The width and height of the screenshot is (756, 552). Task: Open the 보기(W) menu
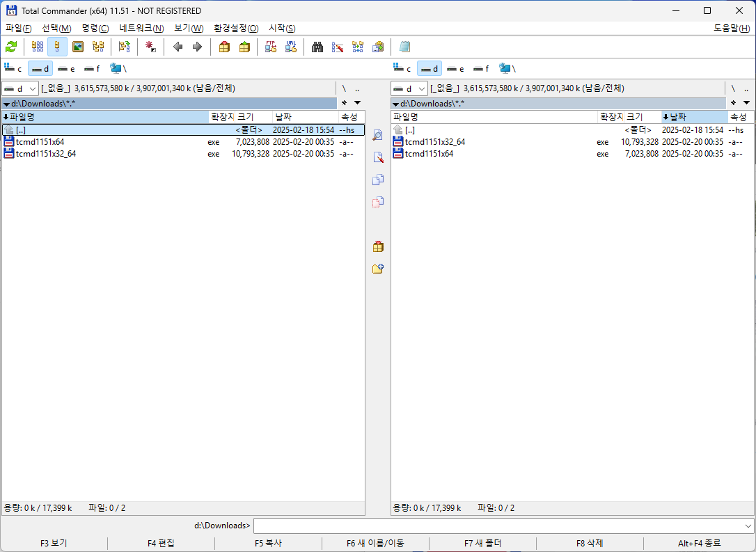[189, 29]
